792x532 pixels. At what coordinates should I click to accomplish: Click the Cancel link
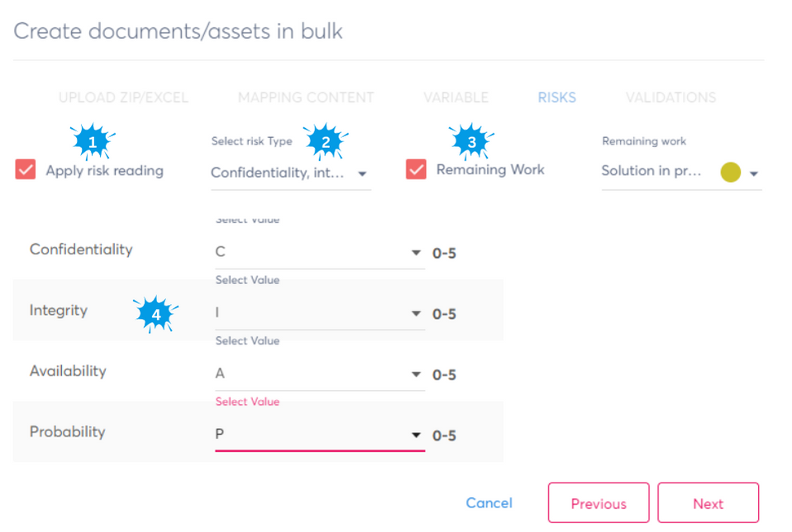click(x=489, y=502)
